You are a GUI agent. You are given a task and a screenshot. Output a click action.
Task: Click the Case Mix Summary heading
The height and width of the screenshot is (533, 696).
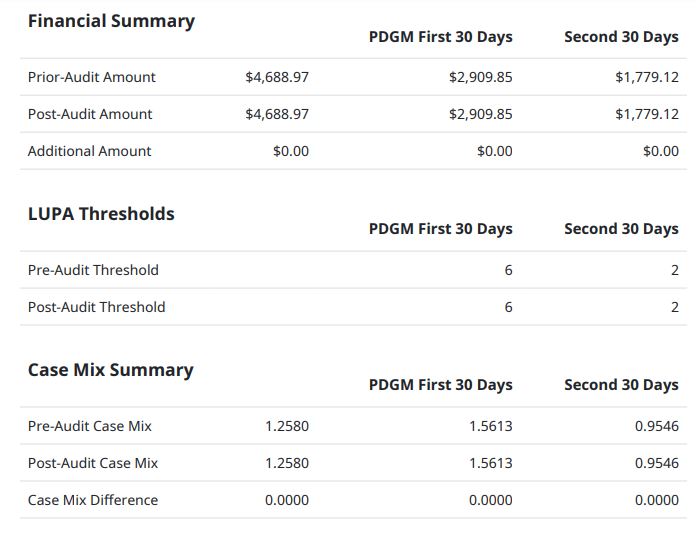point(110,370)
